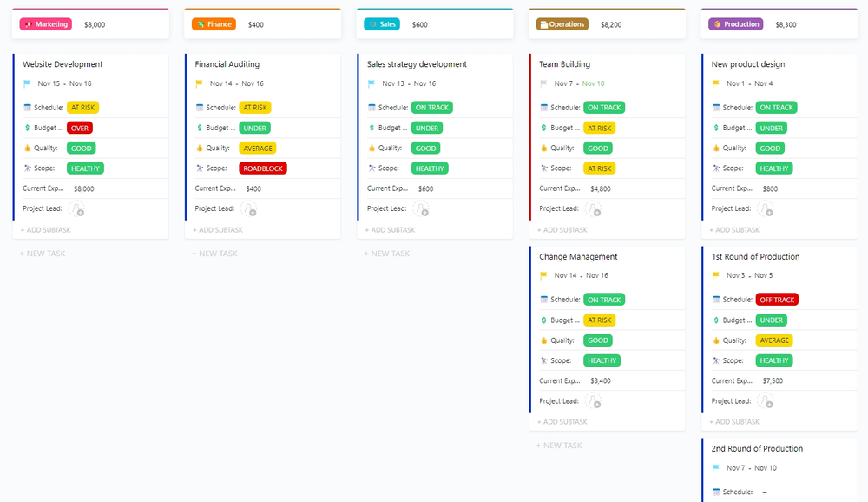Click the flag icon on Website Development card

pyautogui.click(x=29, y=83)
